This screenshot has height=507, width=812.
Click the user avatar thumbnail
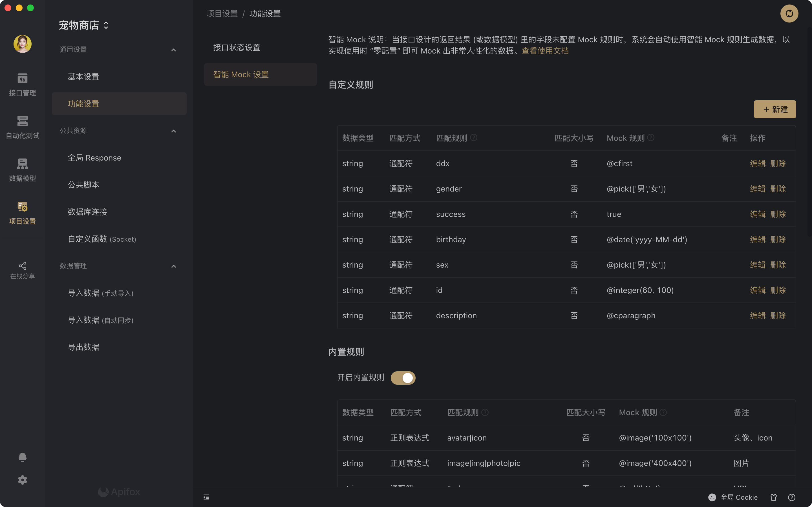tap(23, 44)
